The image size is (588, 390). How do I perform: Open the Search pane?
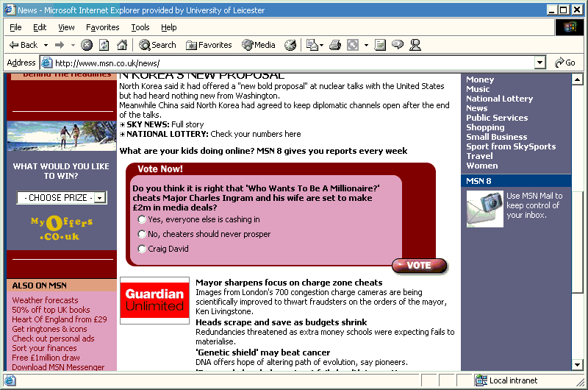pyautogui.click(x=157, y=45)
